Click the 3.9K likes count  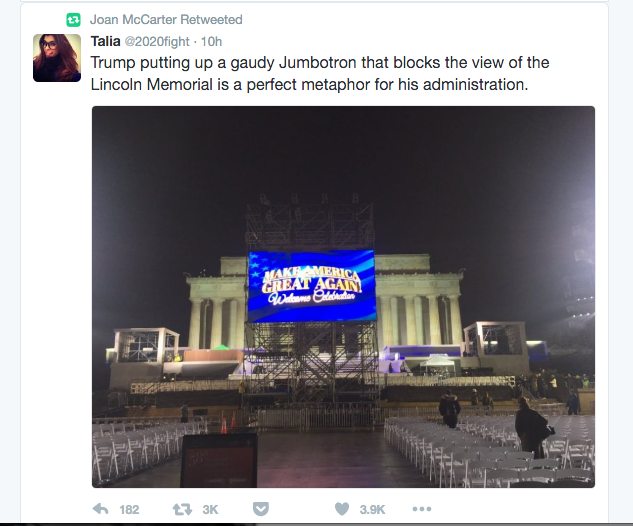(372, 509)
